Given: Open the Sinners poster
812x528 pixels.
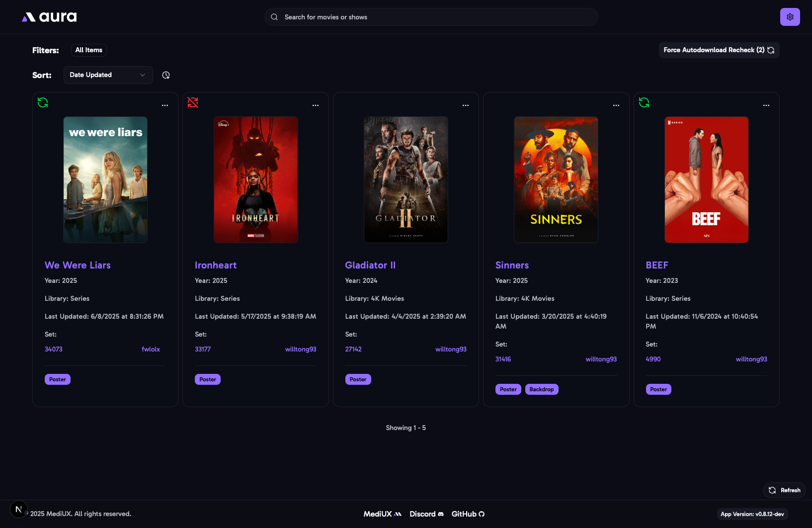Looking at the screenshot, I should pos(556,180).
